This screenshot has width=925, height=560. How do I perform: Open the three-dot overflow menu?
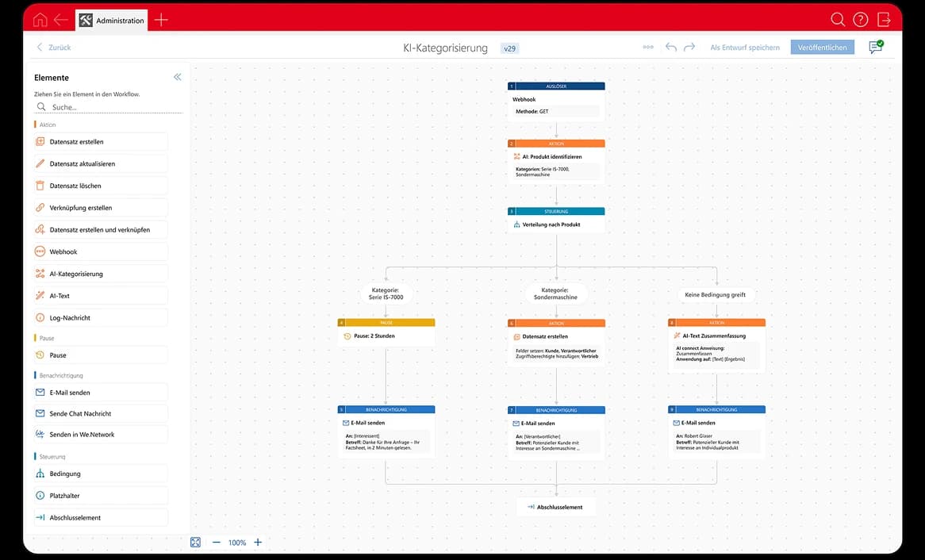click(648, 48)
